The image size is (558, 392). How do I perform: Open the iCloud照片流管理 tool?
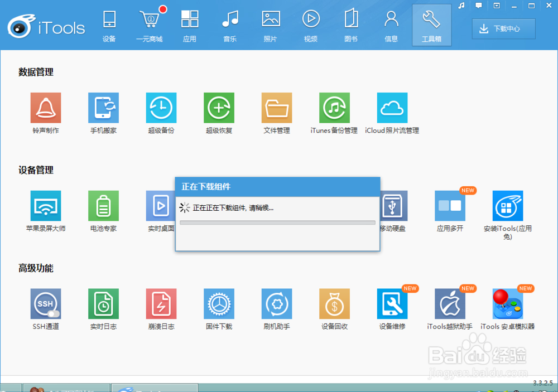click(392, 108)
